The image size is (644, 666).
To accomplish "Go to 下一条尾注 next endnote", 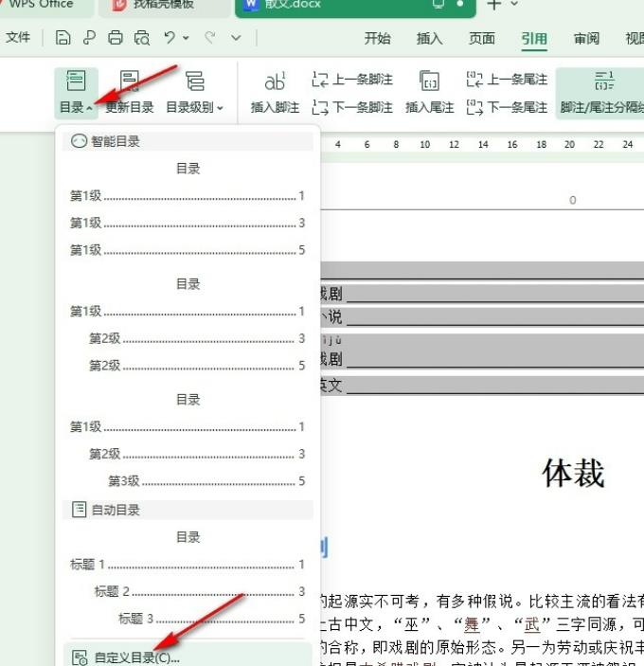I will (x=507, y=107).
